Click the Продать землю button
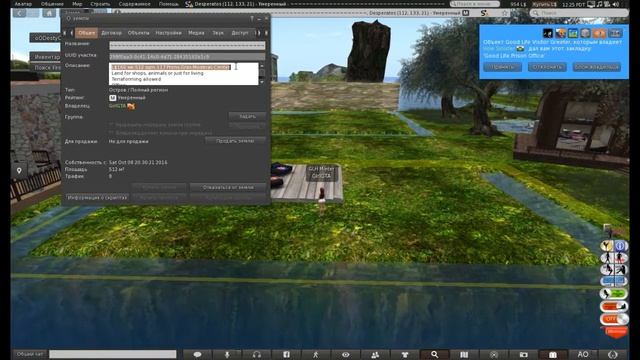640x360 pixels. click(235, 141)
